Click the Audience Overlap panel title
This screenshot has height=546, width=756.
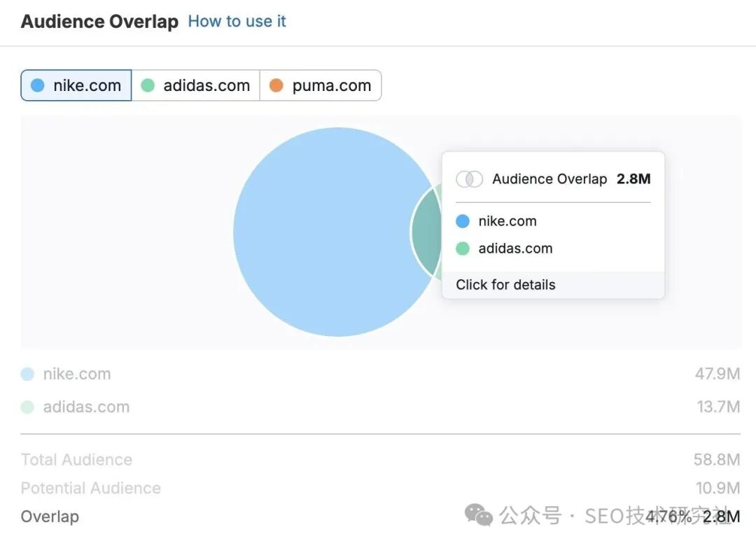click(x=99, y=22)
